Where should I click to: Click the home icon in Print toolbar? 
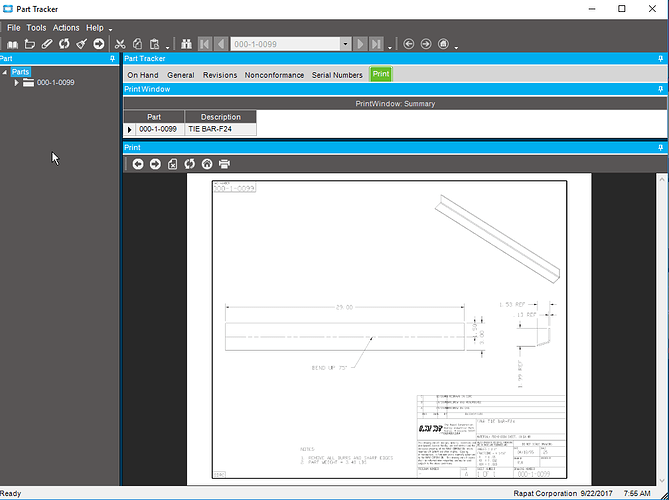tap(207, 164)
